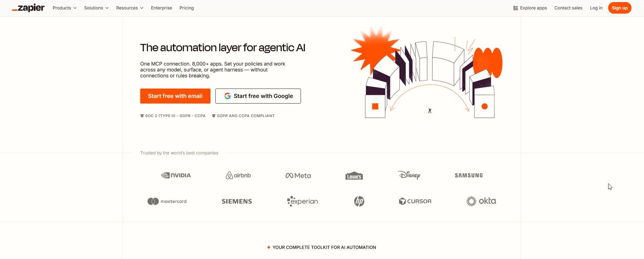Click the orange Sign up button
The width and height of the screenshot is (644, 259).
point(620,8)
